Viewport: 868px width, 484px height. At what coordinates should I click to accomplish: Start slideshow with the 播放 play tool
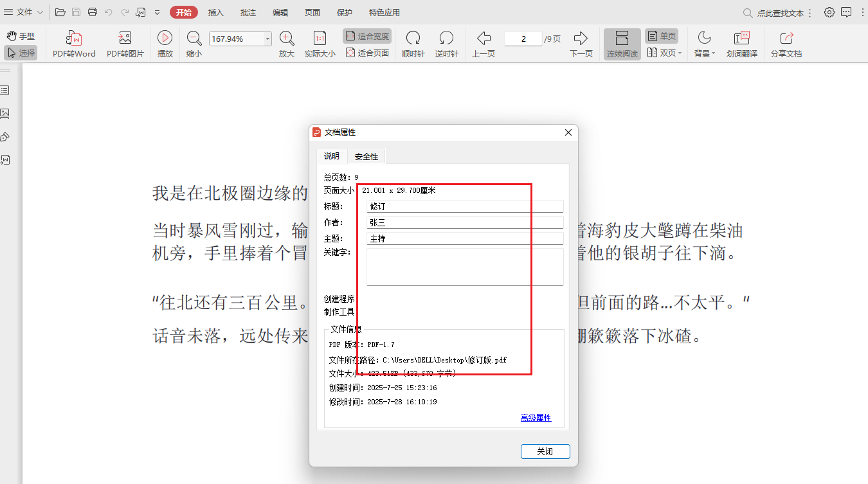tap(164, 42)
